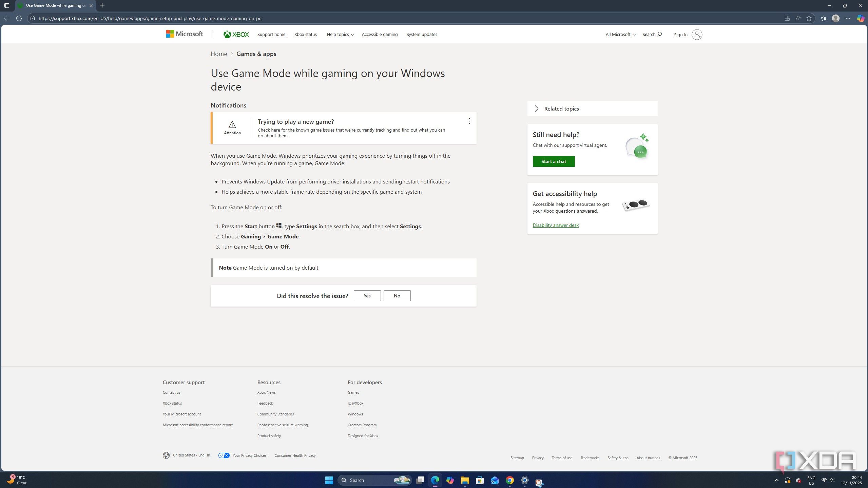Open Windows Start button in taskbar
The image size is (868, 488).
click(x=329, y=480)
